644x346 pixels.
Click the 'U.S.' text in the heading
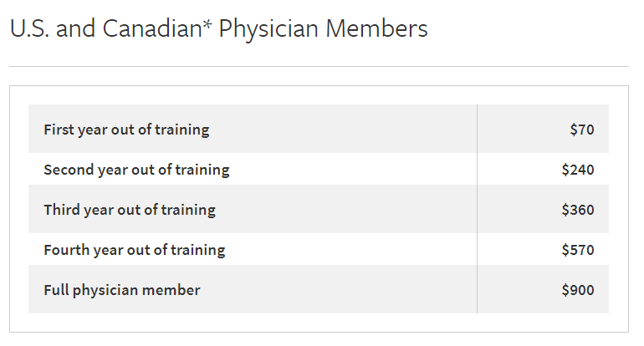29,28
